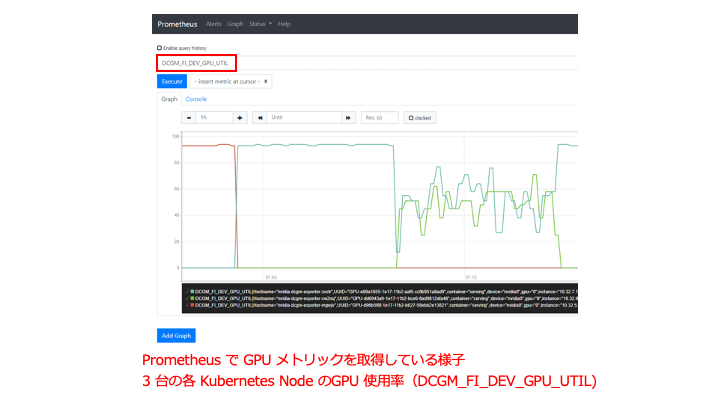Click the rewind end-time arrows icon
This screenshot has height=405, width=720.
coord(260,118)
